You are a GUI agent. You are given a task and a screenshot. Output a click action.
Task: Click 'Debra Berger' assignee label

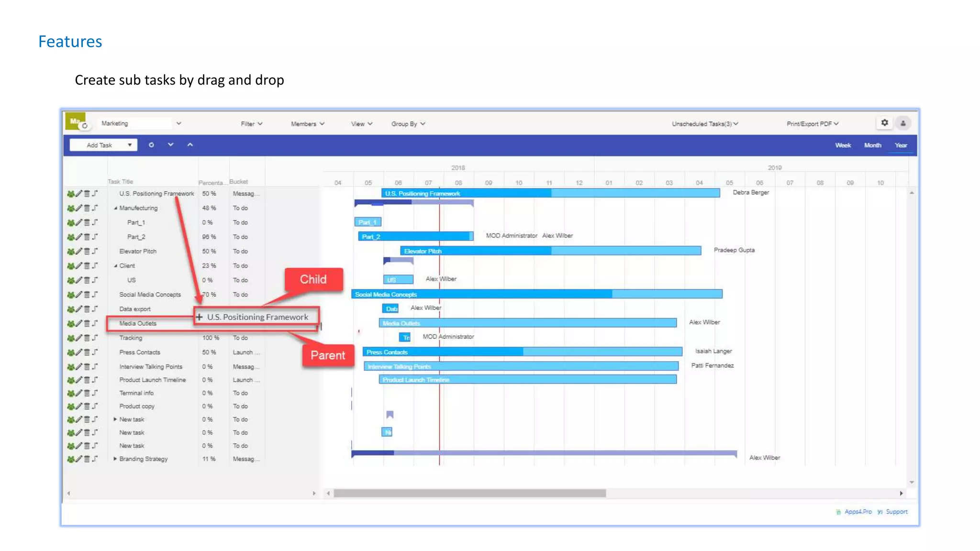point(751,192)
